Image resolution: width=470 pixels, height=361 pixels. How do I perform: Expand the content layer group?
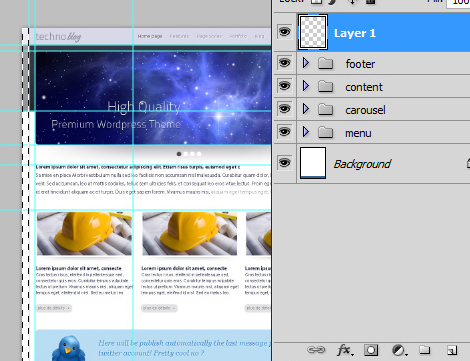tap(306, 86)
